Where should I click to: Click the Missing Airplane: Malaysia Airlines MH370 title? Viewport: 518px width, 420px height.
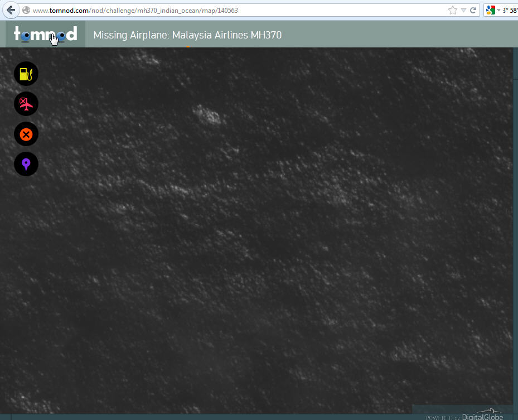coord(187,35)
